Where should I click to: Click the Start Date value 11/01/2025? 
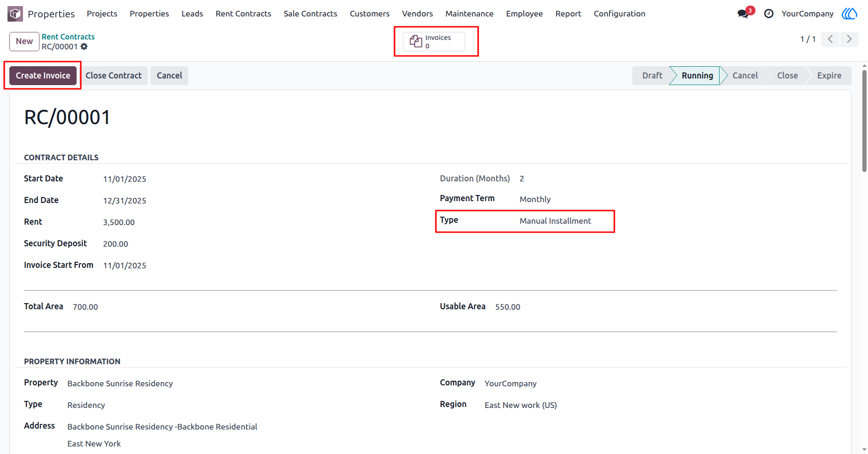coord(124,179)
